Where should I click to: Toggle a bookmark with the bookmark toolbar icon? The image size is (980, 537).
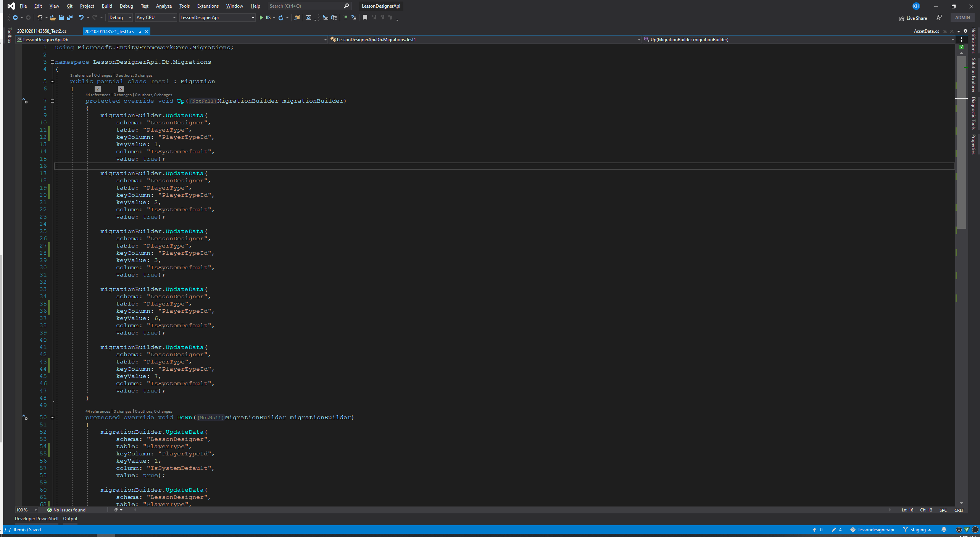tap(365, 18)
